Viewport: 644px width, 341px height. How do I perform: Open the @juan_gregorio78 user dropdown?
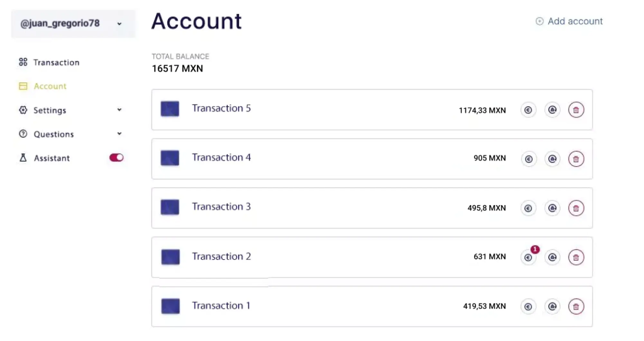73,24
